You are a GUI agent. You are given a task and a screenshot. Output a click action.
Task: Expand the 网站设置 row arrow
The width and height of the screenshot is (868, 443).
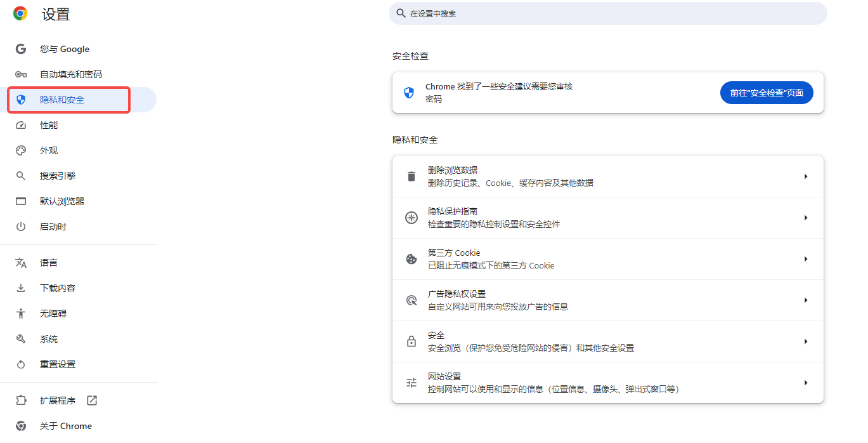point(806,383)
